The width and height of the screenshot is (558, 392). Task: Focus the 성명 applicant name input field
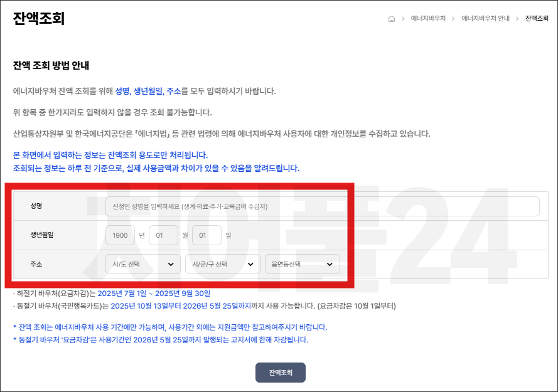322,206
